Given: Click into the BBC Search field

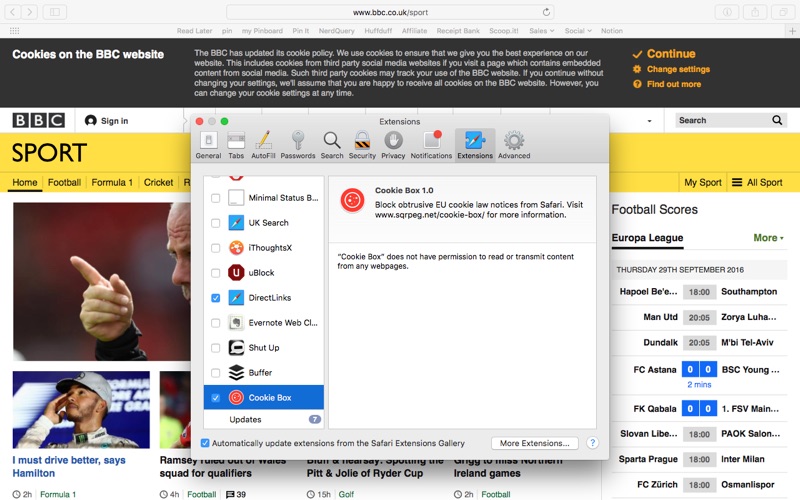Looking at the screenshot, I should [722, 120].
